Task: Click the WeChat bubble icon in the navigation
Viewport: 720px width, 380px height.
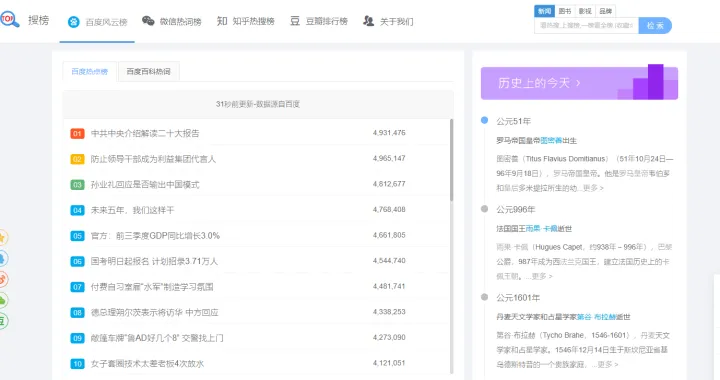Action: coord(148,21)
